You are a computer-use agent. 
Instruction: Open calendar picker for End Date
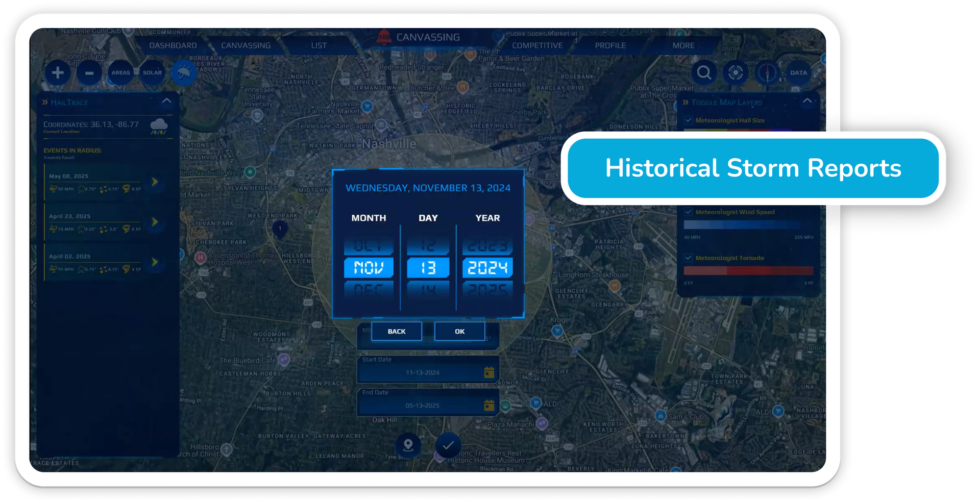click(489, 405)
